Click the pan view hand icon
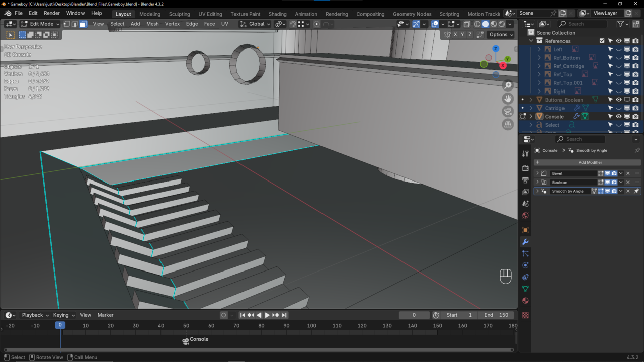 click(508, 99)
